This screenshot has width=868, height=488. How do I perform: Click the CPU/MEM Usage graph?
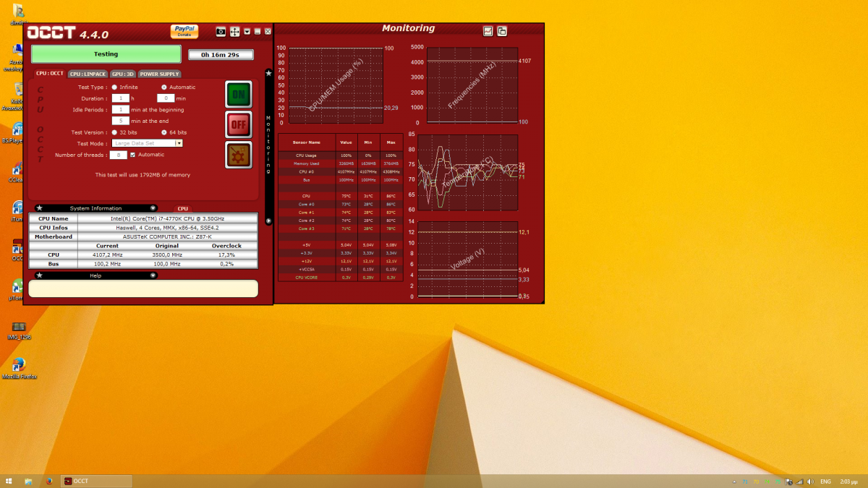pyautogui.click(x=336, y=85)
